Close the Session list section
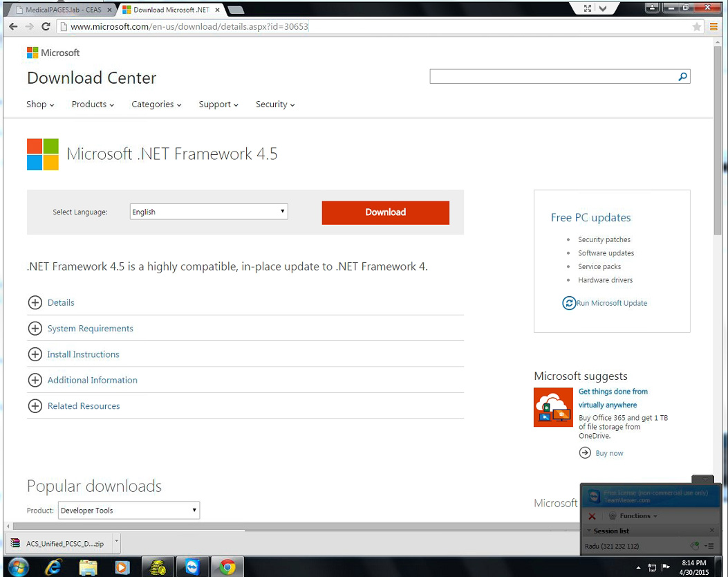Image resolution: width=728 pixels, height=577 pixels. [x=712, y=531]
